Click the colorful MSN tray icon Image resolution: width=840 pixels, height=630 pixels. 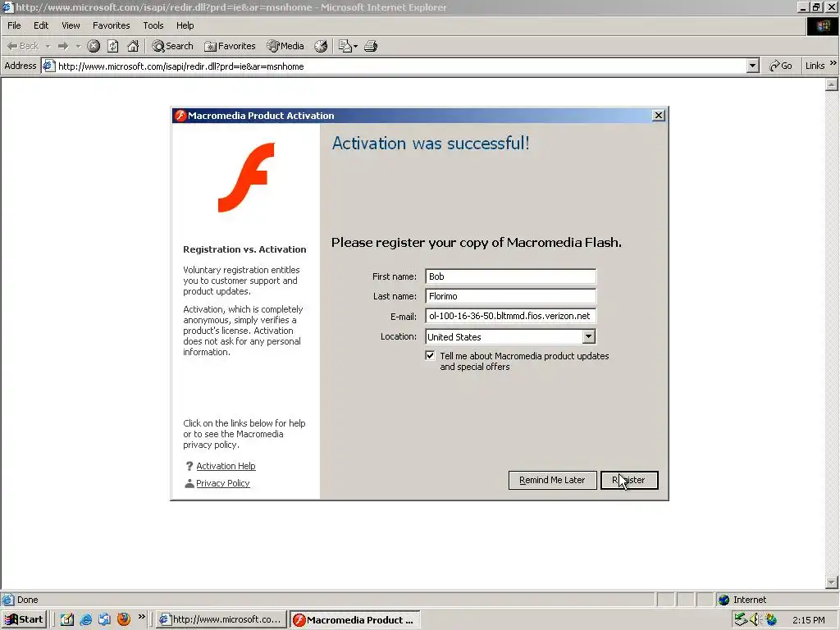click(771, 619)
